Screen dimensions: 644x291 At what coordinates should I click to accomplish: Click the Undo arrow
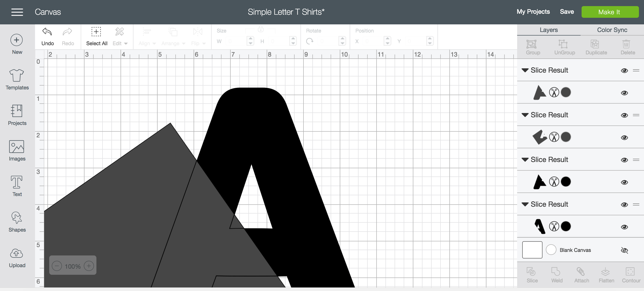(47, 32)
